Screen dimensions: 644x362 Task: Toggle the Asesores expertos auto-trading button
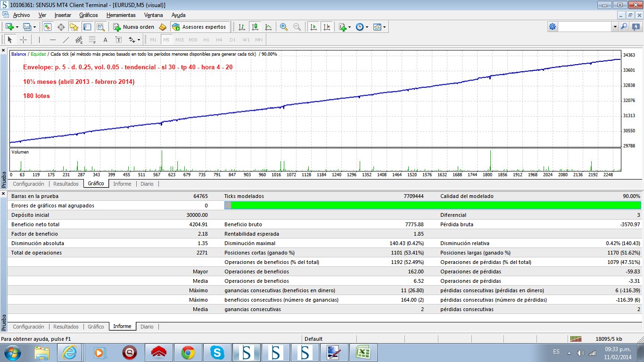200,27
